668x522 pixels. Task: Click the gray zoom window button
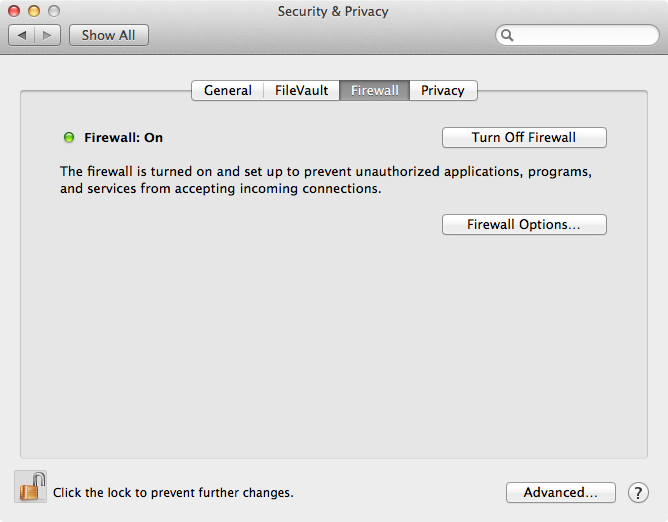point(54,11)
